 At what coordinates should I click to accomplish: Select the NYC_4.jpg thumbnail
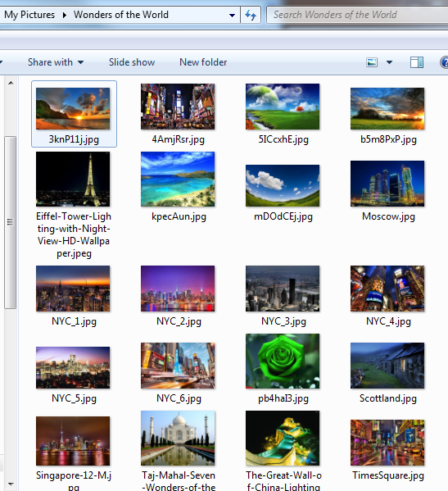coord(387,289)
